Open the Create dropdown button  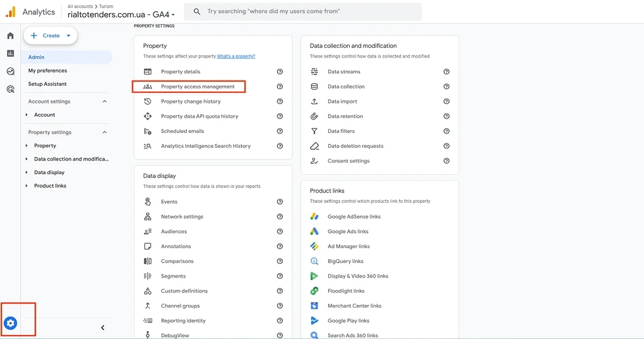pos(50,36)
